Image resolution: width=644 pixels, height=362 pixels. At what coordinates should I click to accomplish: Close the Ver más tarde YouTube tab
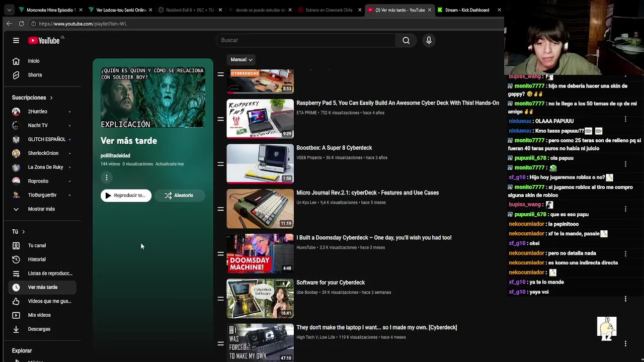tap(429, 10)
